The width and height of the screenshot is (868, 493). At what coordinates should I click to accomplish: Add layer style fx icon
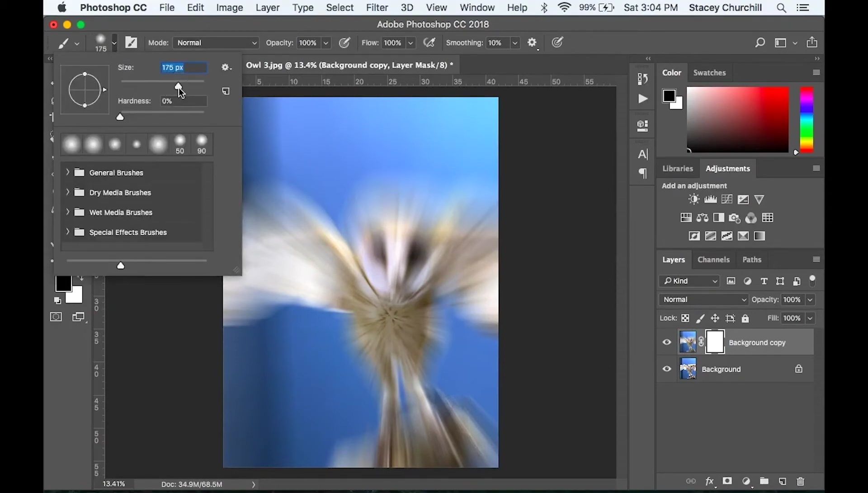(710, 481)
